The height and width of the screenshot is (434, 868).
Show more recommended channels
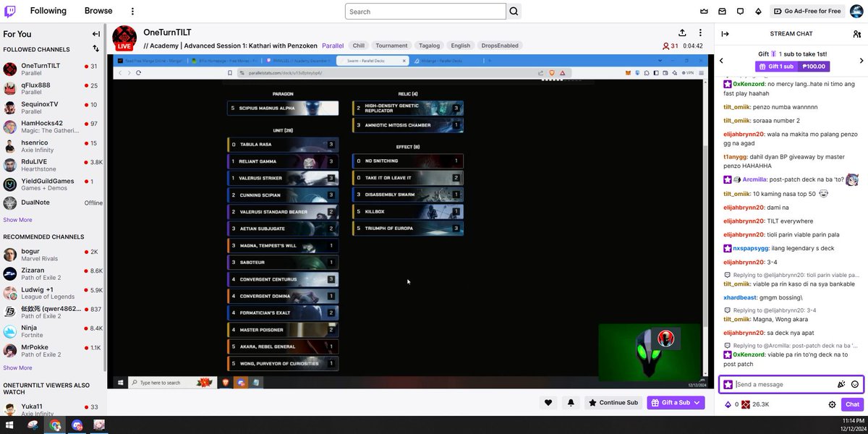point(17,367)
